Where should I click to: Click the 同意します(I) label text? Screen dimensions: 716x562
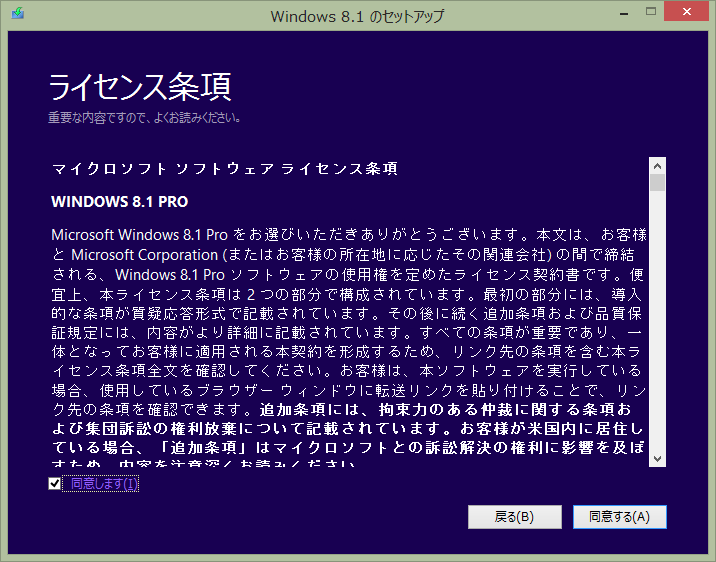click(104, 483)
